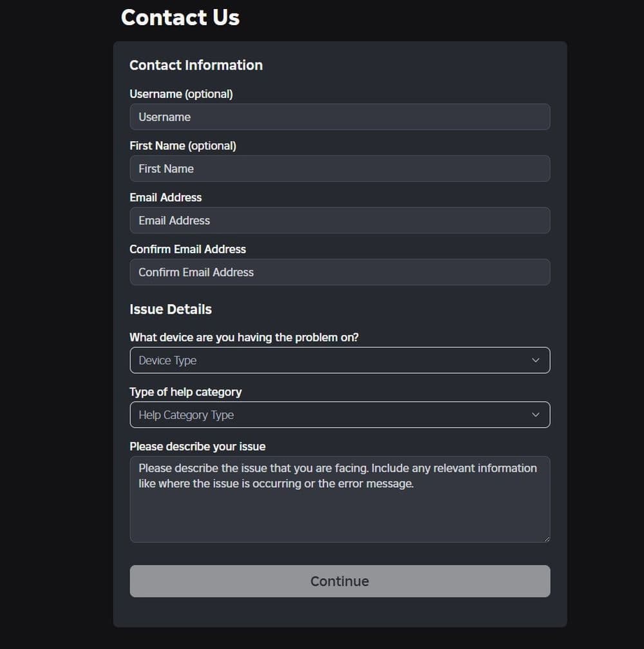644x649 pixels.
Task: Click the chevron on the Device Type selector
Action: (536, 360)
